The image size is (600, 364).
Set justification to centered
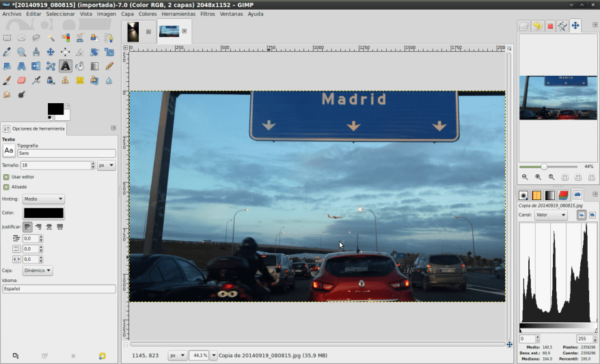[49, 226]
